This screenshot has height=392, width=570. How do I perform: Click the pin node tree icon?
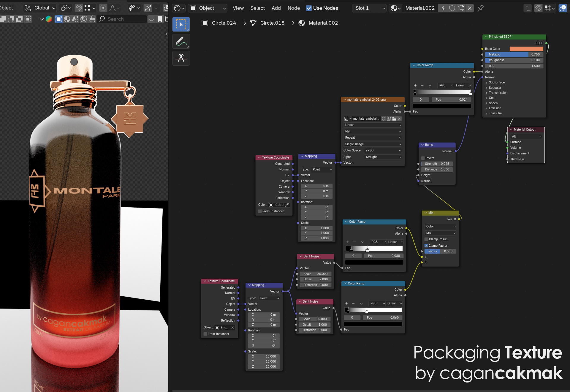[x=480, y=8]
